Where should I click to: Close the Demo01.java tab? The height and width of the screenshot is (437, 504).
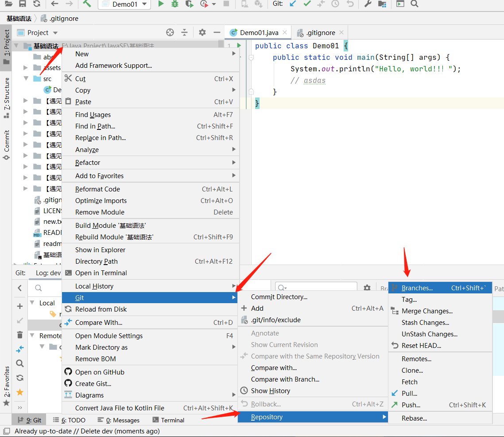[x=285, y=32]
